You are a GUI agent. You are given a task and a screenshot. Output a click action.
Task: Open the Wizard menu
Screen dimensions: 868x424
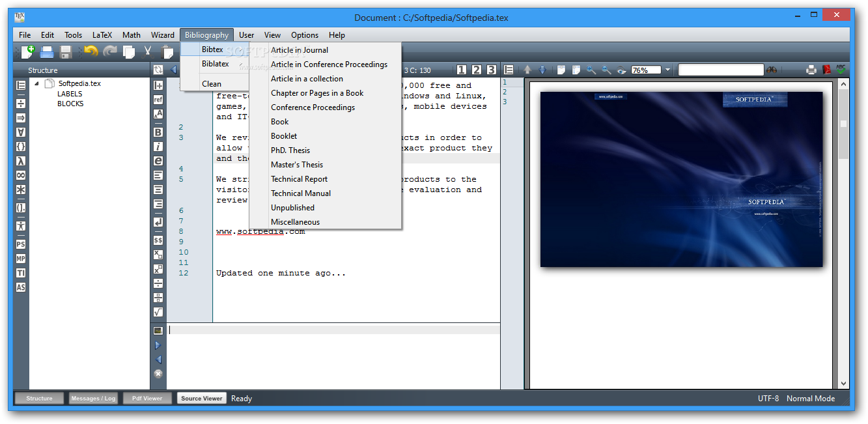click(163, 35)
